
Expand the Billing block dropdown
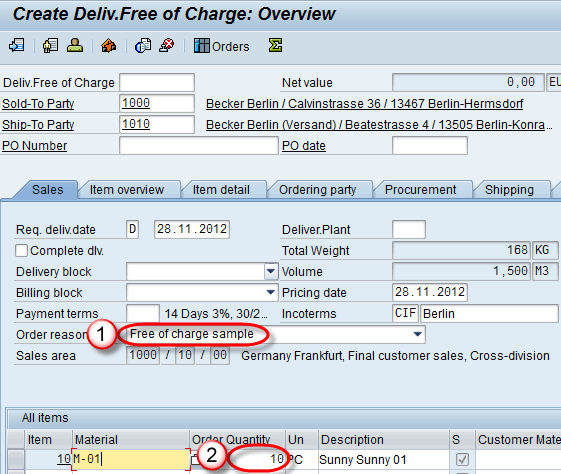point(271,292)
